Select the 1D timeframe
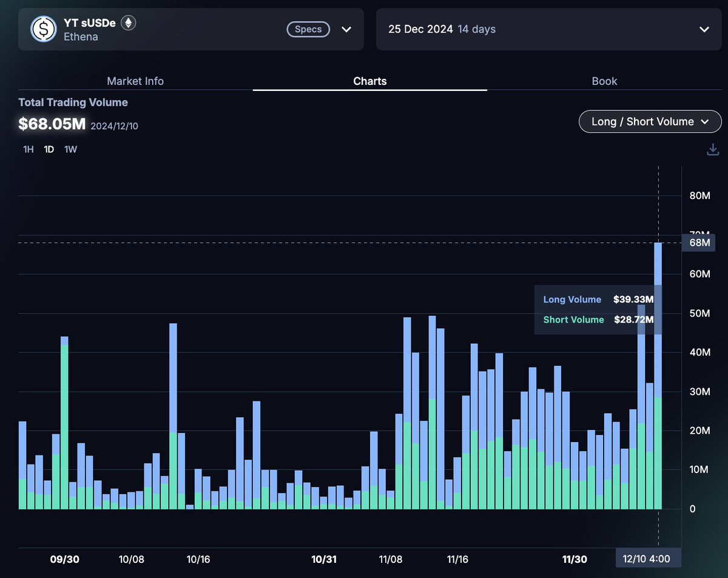Image resolution: width=728 pixels, height=578 pixels. 49,149
